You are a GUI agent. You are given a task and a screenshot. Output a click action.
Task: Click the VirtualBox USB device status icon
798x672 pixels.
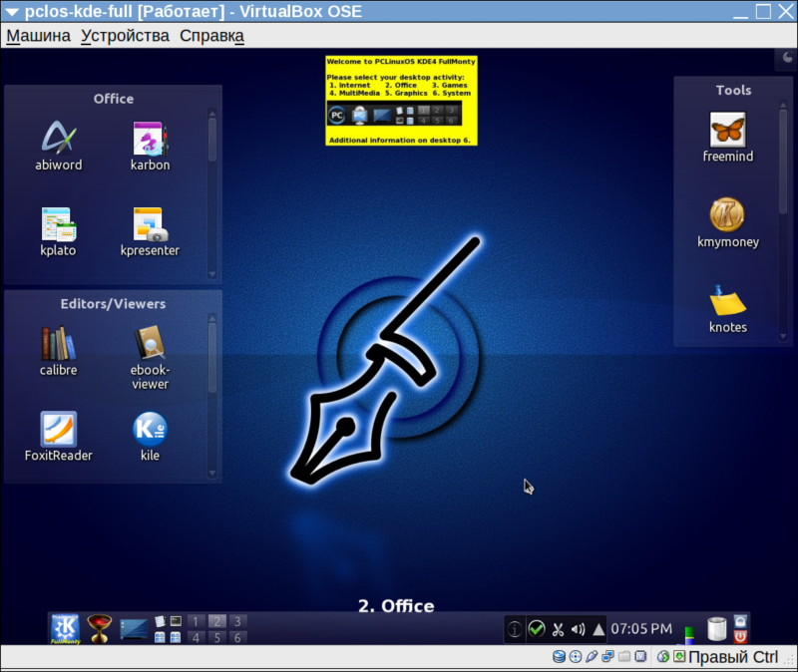pos(592,657)
